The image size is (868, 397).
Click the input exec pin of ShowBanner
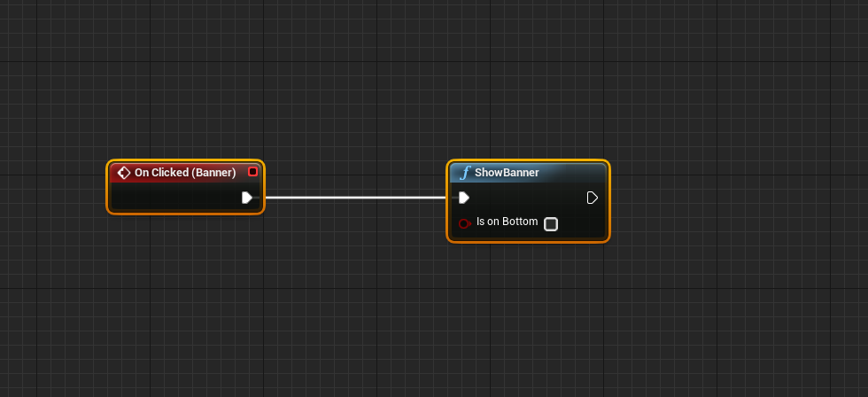[464, 198]
